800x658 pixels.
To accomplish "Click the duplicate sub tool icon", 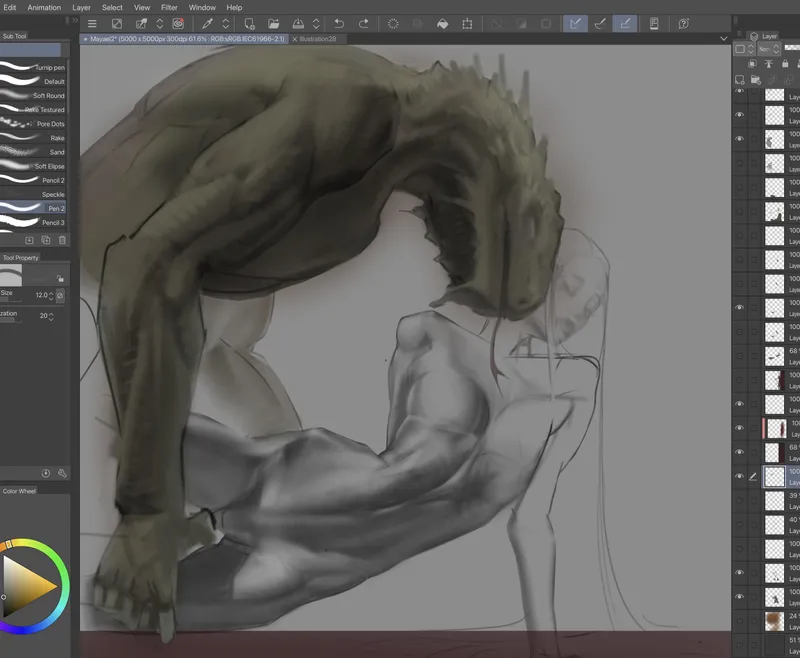I will pos(46,240).
